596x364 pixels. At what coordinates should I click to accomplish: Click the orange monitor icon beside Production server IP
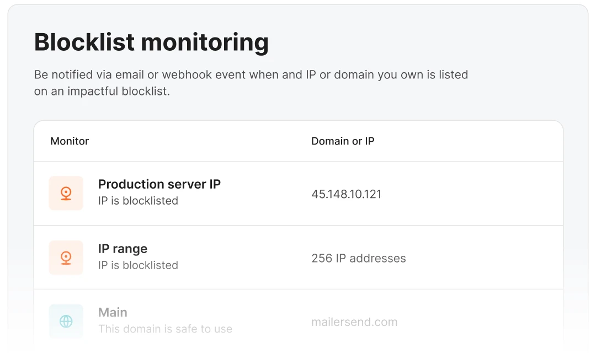coord(66,194)
